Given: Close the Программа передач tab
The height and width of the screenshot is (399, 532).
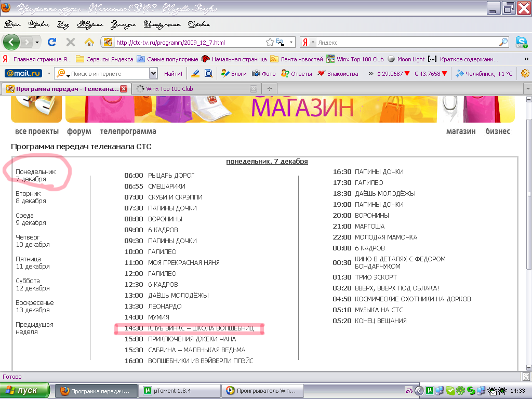Looking at the screenshot, I should click(124, 89).
